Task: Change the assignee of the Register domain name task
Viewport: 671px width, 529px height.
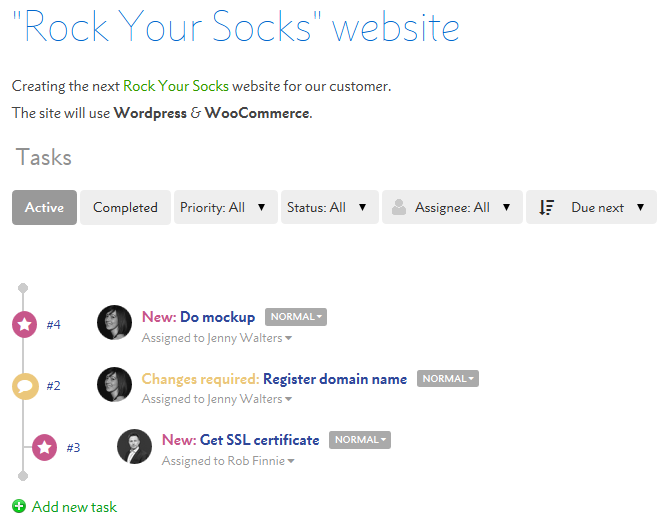Action: [217, 399]
